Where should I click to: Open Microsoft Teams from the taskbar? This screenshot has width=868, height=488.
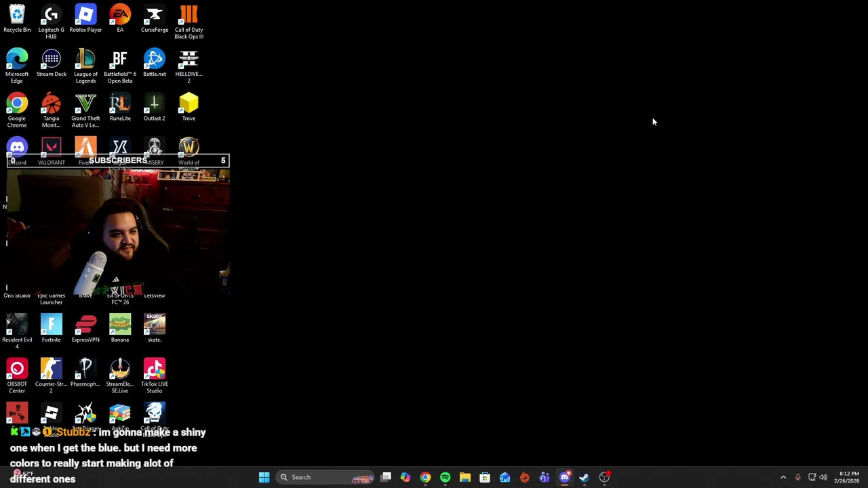(545, 477)
